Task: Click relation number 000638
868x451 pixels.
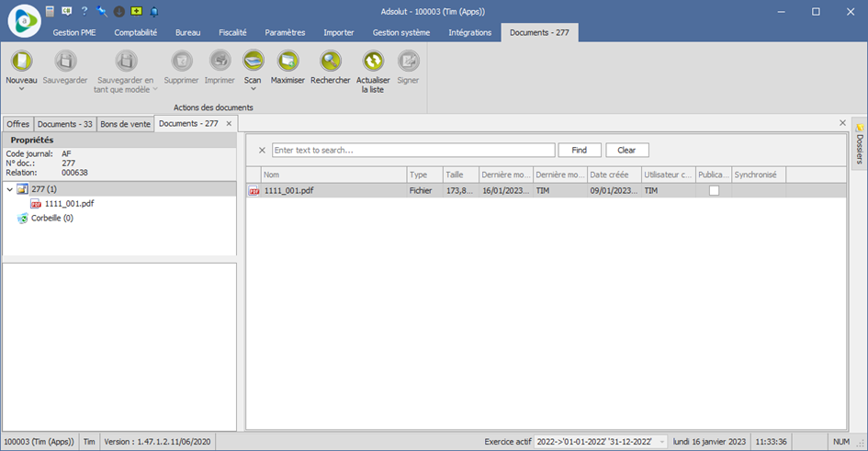Action: 74,173
